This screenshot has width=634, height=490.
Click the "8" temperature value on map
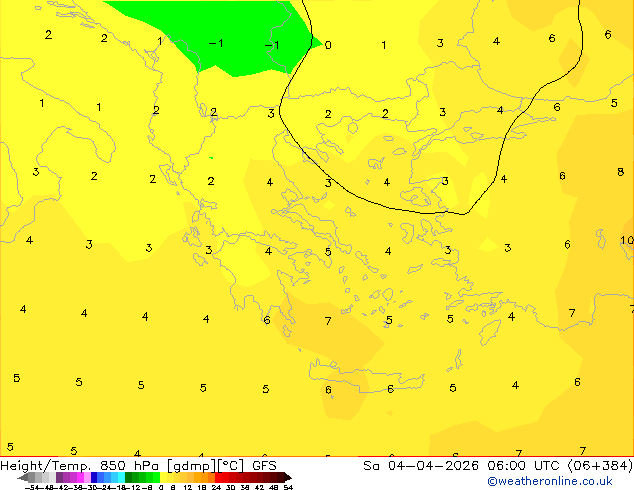pos(621,172)
